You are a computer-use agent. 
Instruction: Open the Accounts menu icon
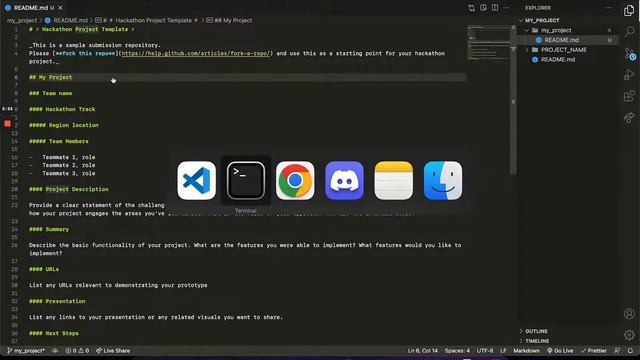[629, 313]
